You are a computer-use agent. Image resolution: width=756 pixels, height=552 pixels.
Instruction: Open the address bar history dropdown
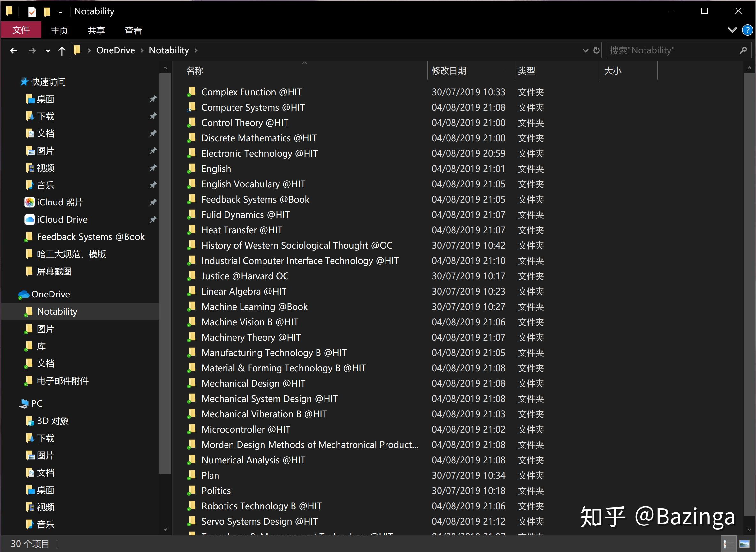pyautogui.click(x=585, y=50)
